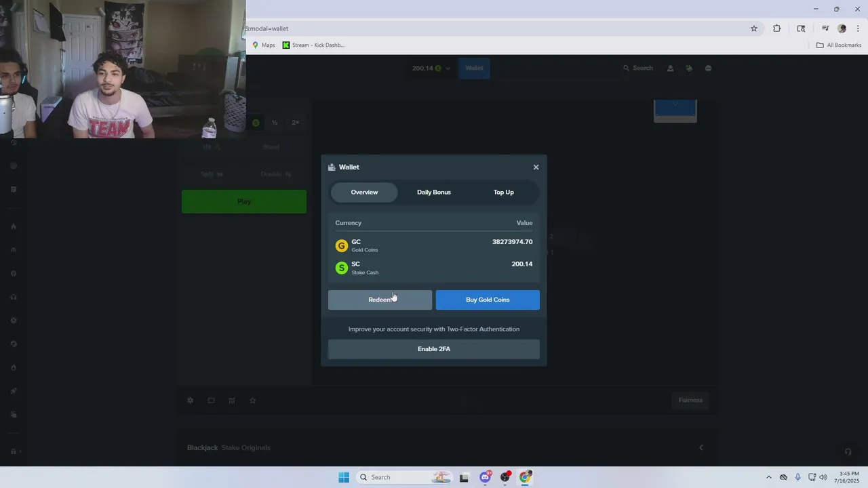Click the address bar URL text
This screenshot has height=488, width=868.
[267, 28]
